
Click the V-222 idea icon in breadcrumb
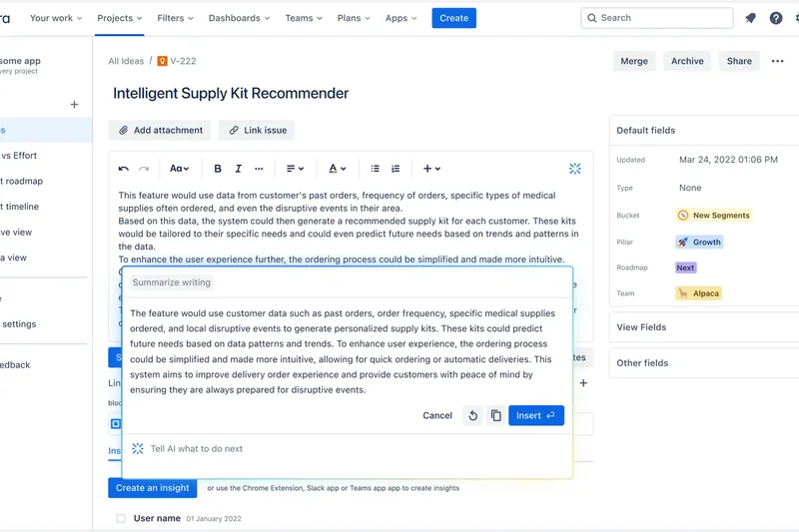point(162,61)
